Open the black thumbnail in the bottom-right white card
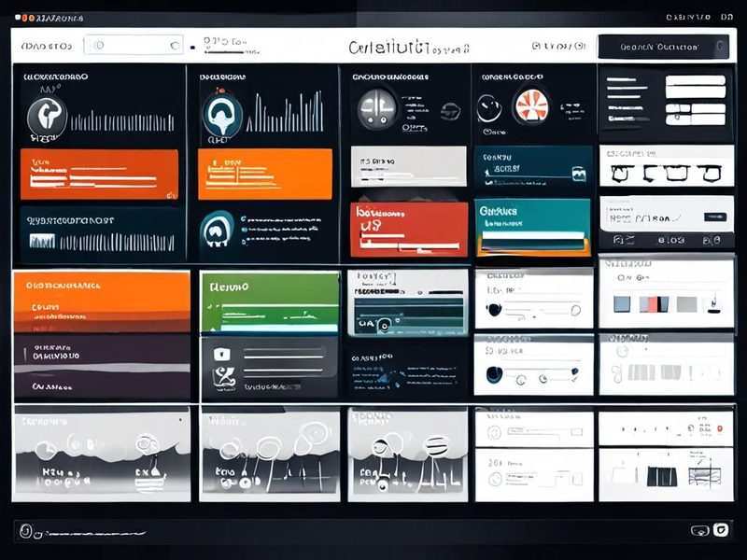The width and height of the screenshot is (747, 560). [x=662, y=477]
